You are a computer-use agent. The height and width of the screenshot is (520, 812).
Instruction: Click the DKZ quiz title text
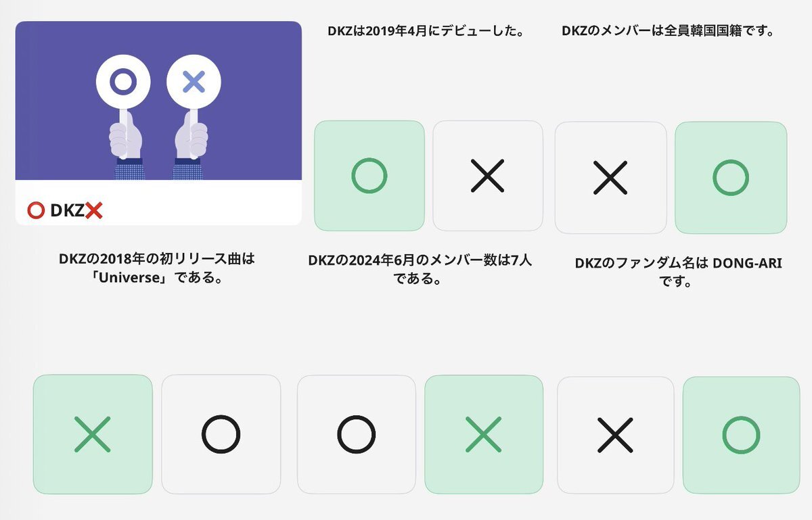pos(66,211)
